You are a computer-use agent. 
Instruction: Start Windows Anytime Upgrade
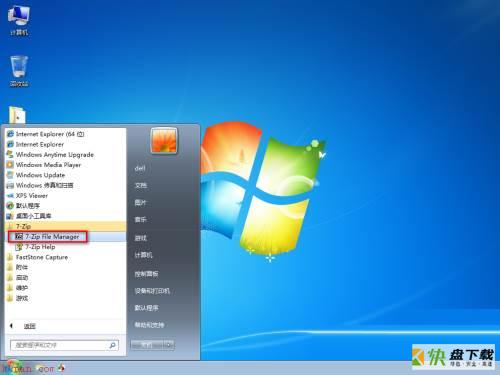click(51, 155)
